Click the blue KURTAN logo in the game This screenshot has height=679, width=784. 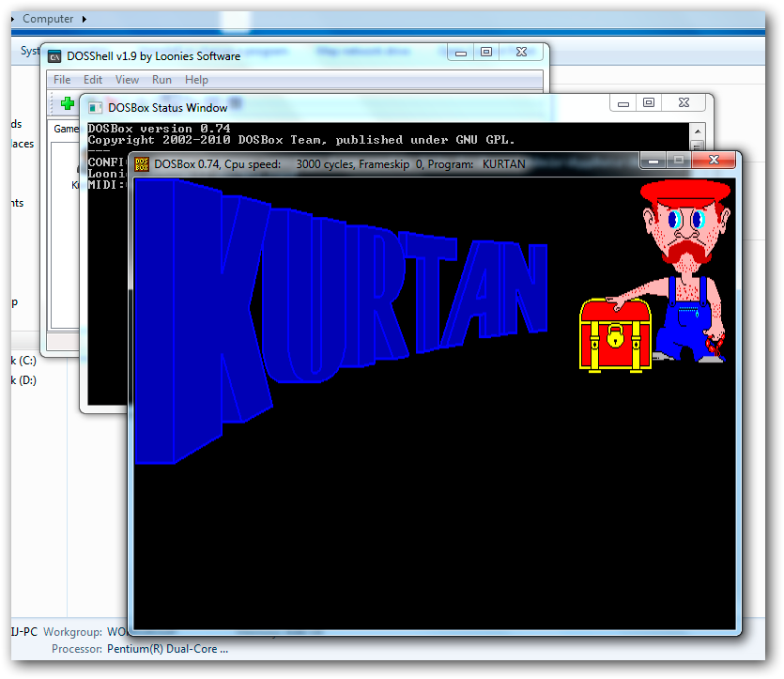[341, 320]
